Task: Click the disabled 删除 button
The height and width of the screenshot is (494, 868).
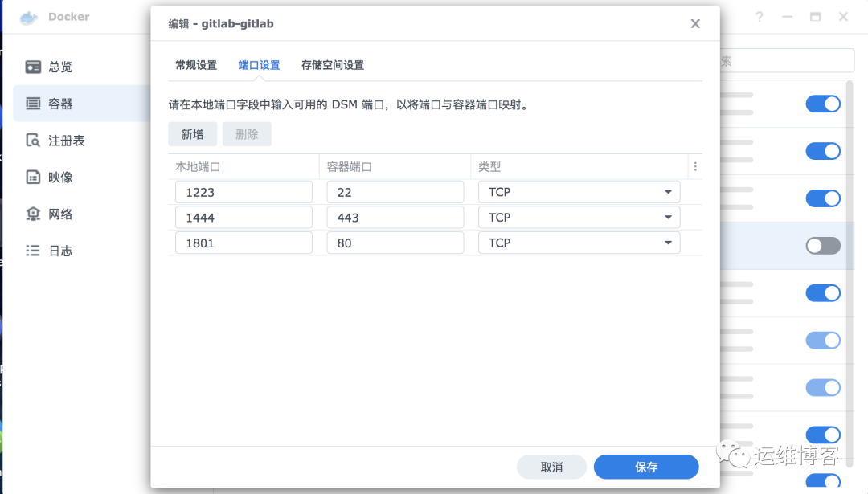Action: 247,134
